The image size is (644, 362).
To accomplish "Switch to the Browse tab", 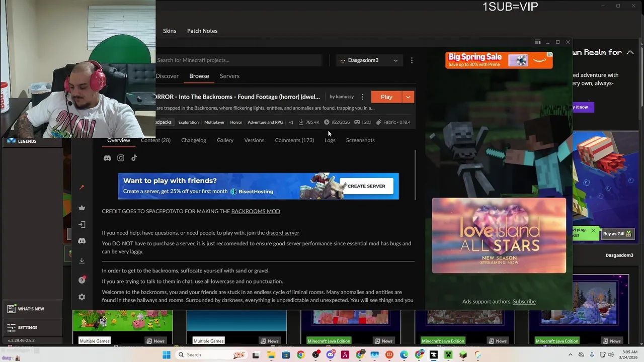I will (199, 76).
